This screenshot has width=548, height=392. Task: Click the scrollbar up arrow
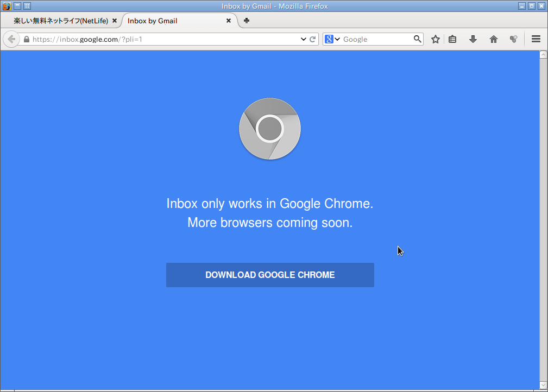click(x=543, y=55)
